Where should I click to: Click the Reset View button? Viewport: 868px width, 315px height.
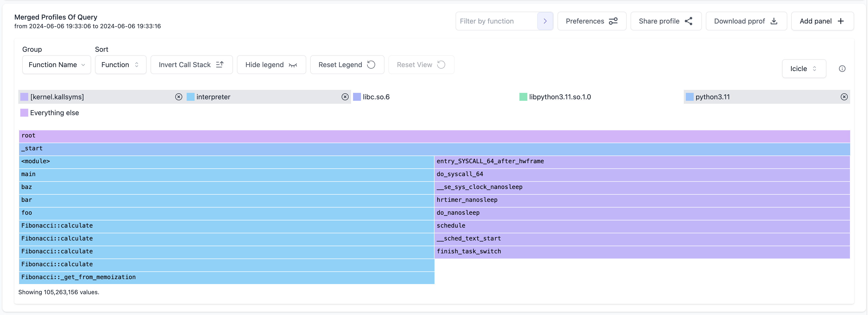pyautogui.click(x=421, y=64)
